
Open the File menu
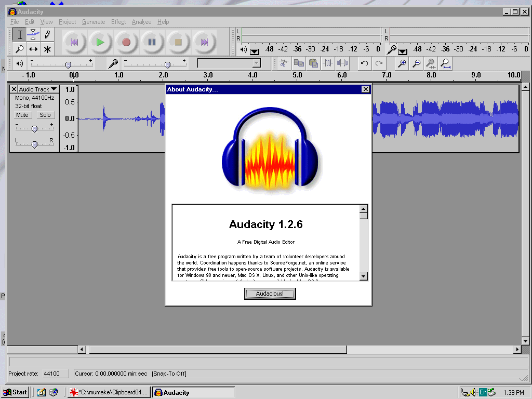pos(15,22)
